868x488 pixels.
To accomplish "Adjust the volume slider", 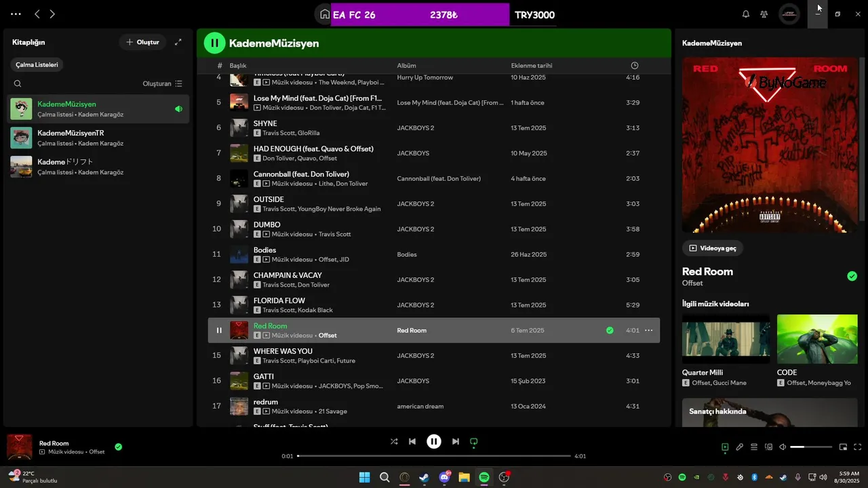I will pos(811,447).
